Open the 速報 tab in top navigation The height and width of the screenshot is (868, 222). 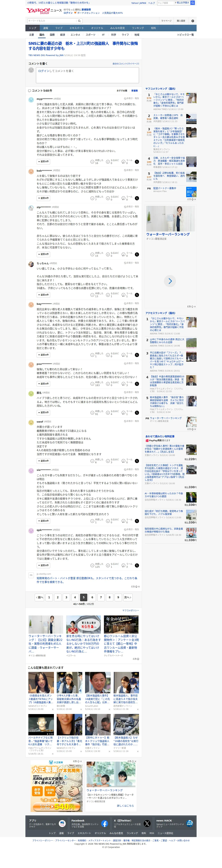point(46,28)
